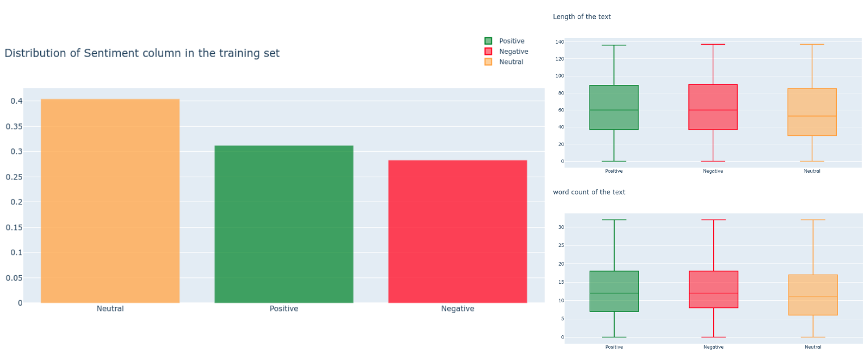Toggle the Negative trace via legend label

(x=513, y=52)
